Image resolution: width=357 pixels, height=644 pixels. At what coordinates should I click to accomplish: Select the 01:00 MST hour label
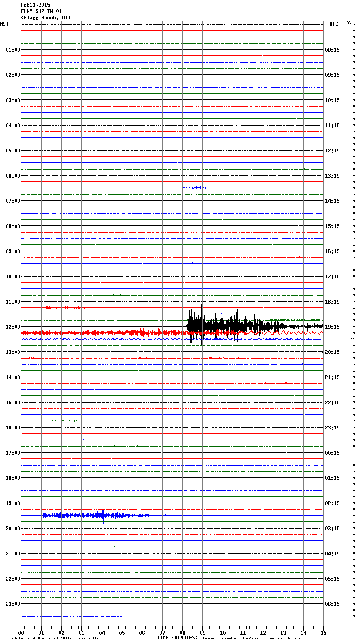(13, 50)
